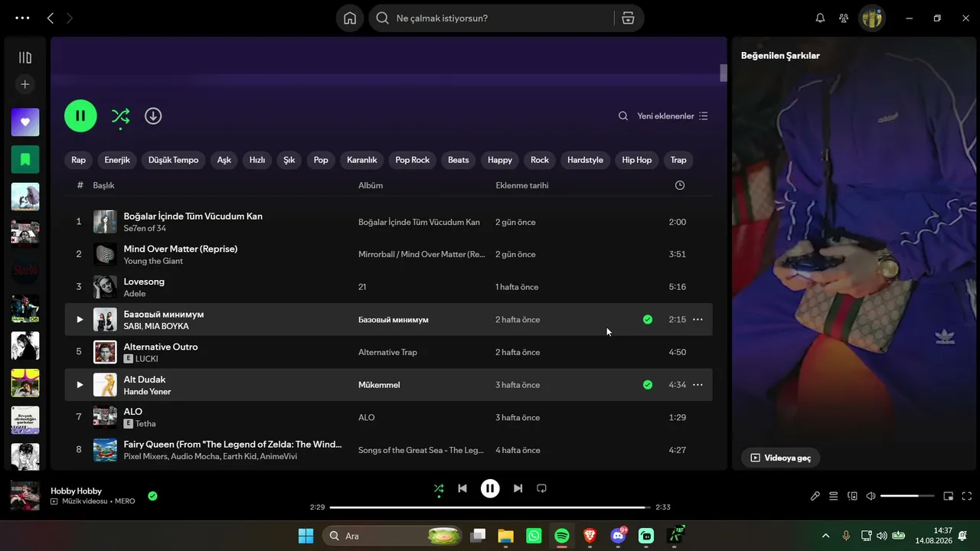The height and width of the screenshot is (551, 980).
Task: Open the Yeni eklenenler sort menu
Action: tap(673, 116)
